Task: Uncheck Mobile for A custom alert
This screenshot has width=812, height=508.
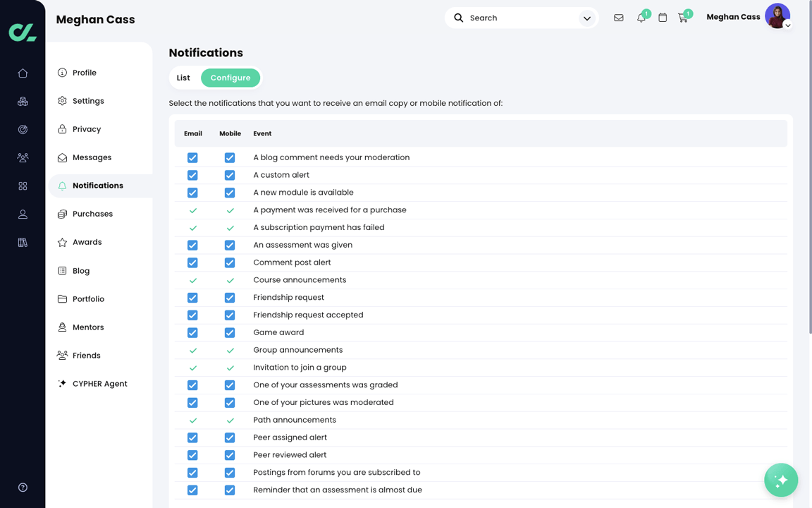Action: (230, 175)
